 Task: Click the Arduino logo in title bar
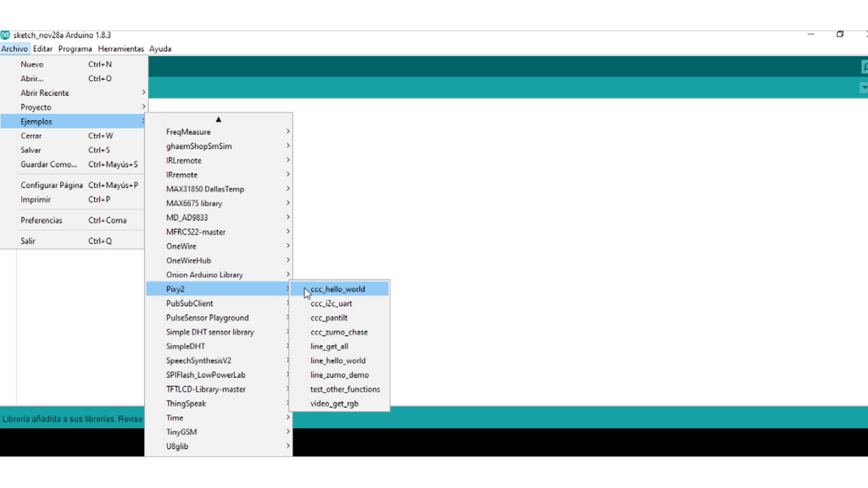(x=5, y=35)
